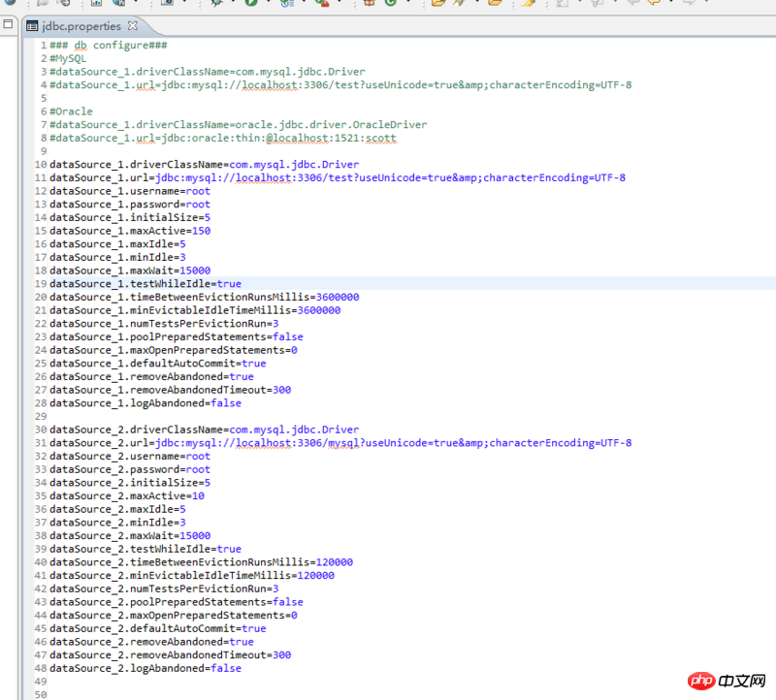Click the 'dataSource_2.url' line with /mysql database
Viewport: 776px width, 700px height.
click(x=340, y=444)
